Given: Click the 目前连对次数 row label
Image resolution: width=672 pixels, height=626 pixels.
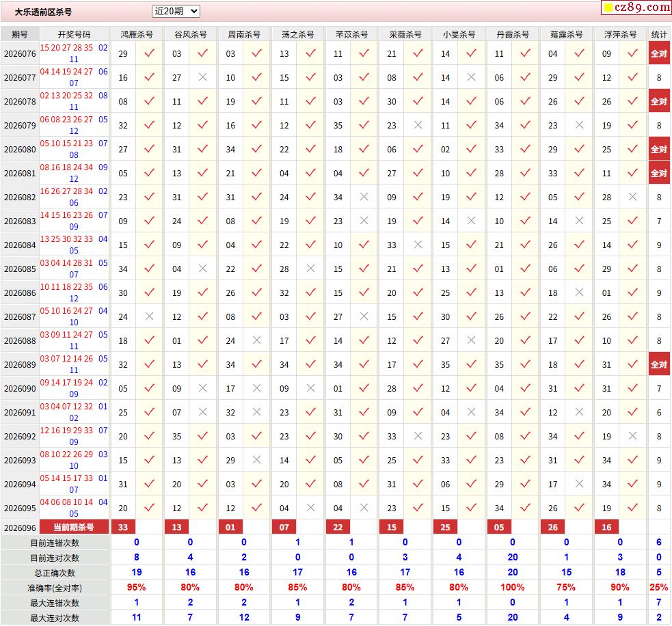Looking at the screenshot, I should 55,558.
